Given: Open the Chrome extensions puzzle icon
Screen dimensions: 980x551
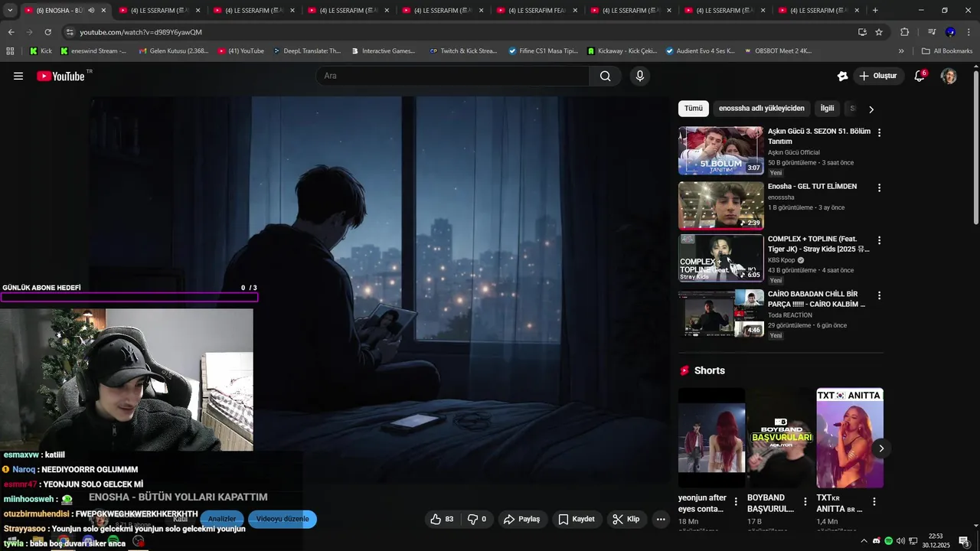Looking at the screenshot, I should 904,32.
